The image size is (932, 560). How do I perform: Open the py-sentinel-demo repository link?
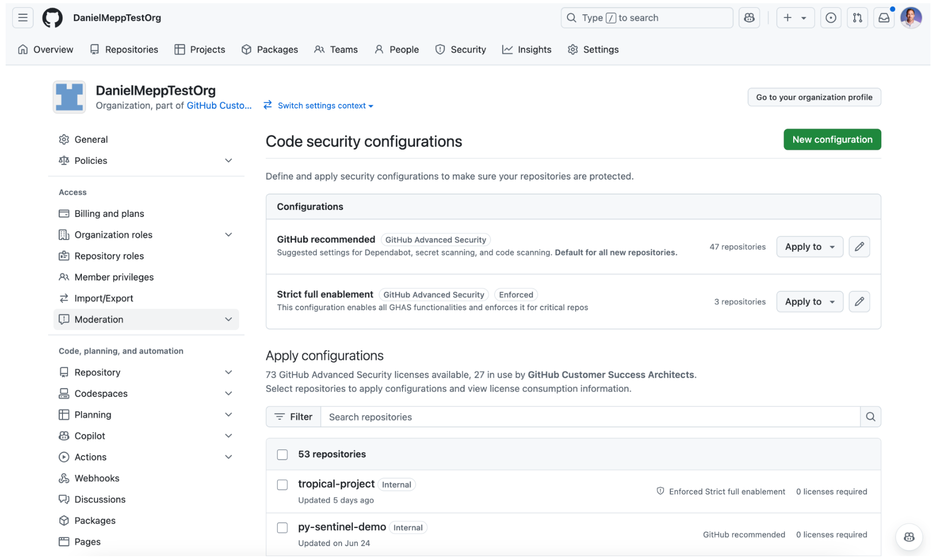(x=342, y=527)
